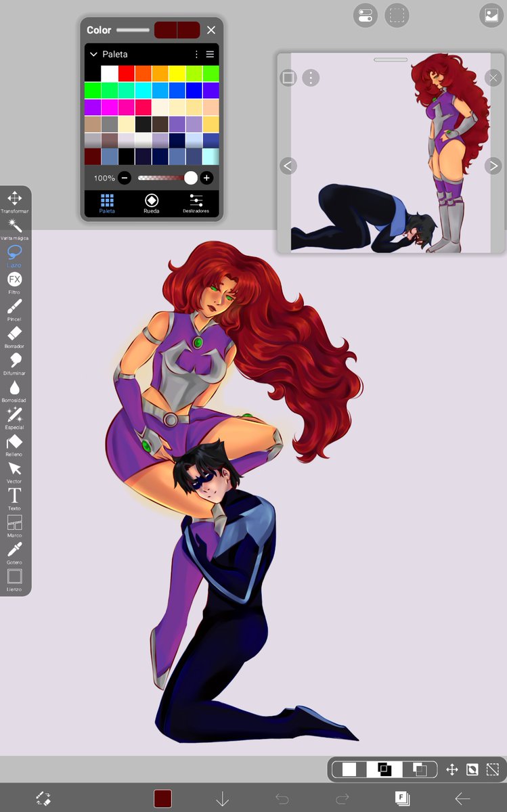Select the Marco frame tool

14,526
